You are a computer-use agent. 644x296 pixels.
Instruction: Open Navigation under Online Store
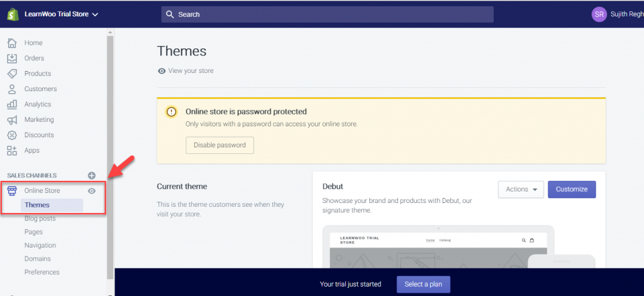pos(40,246)
